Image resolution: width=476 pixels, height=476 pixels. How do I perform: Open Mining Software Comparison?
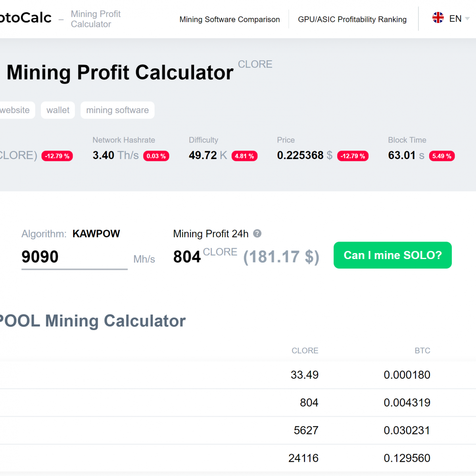click(230, 19)
